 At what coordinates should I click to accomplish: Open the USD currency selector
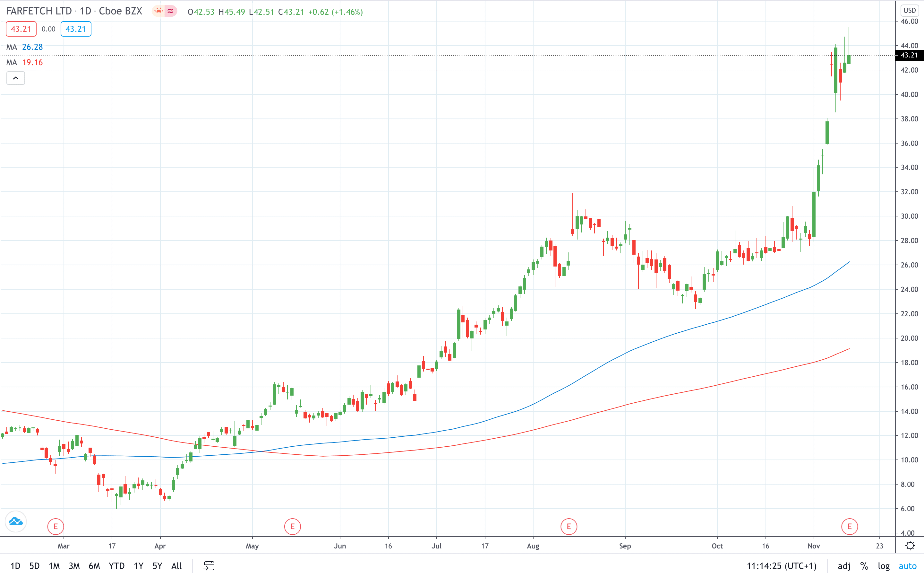pyautogui.click(x=910, y=10)
